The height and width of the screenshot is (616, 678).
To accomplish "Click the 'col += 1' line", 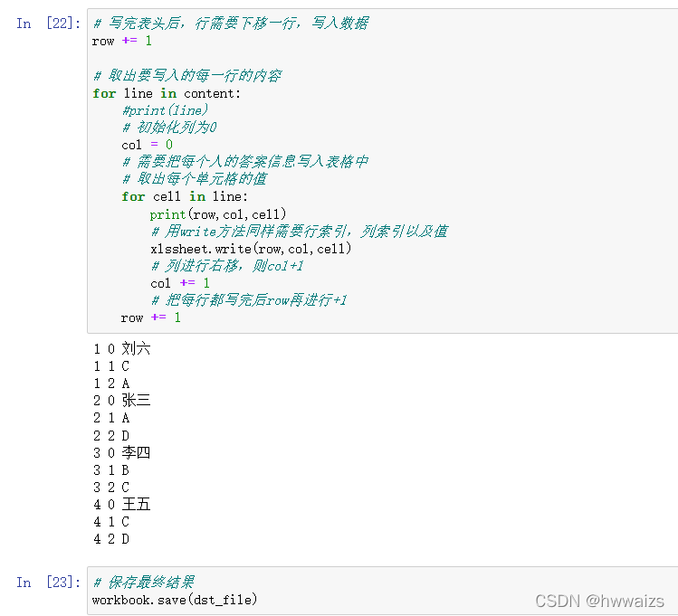I will tap(180, 283).
